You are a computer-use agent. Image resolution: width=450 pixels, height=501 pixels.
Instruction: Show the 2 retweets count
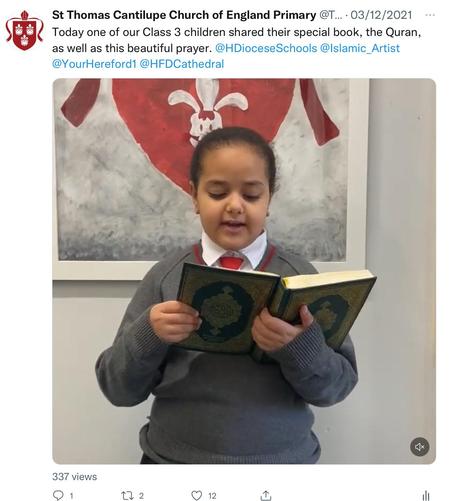[x=141, y=496]
